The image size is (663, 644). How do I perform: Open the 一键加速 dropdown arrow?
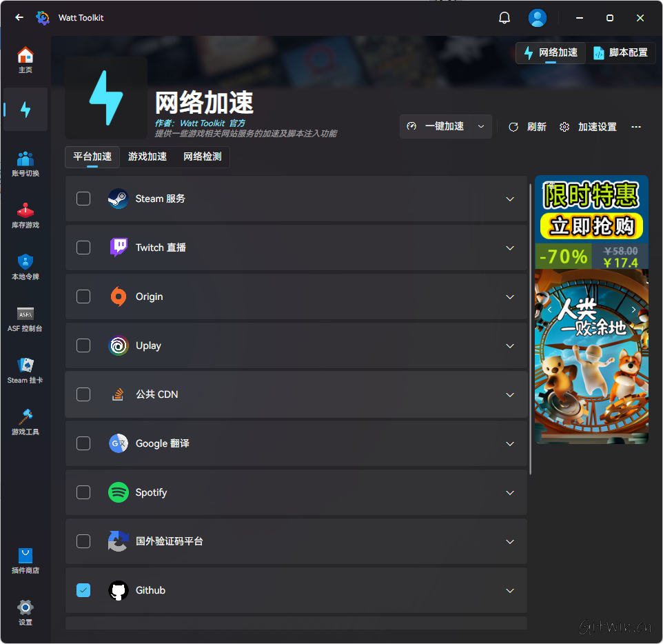point(481,126)
